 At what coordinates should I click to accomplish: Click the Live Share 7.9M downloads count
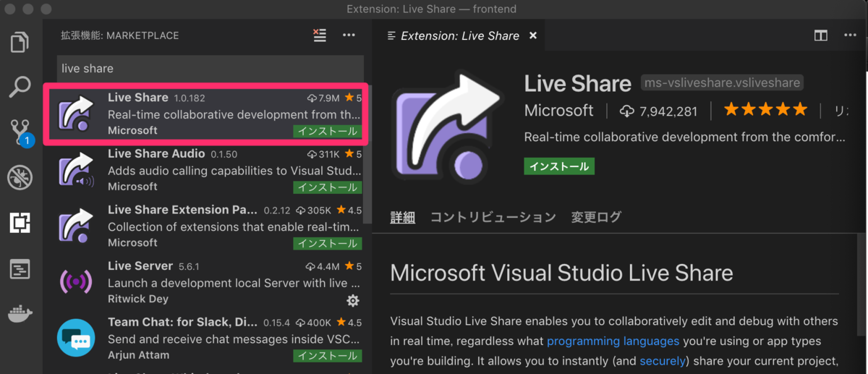tap(323, 98)
